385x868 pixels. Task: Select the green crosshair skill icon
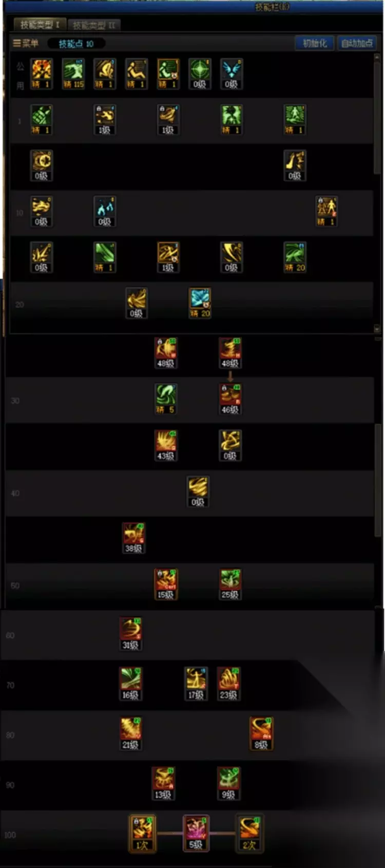point(200,73)
